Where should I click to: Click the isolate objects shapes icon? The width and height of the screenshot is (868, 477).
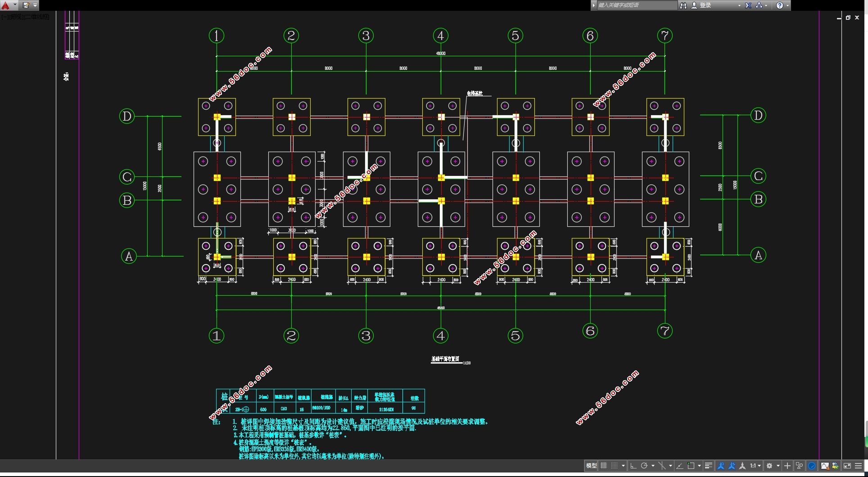click(x=799, y=466)
